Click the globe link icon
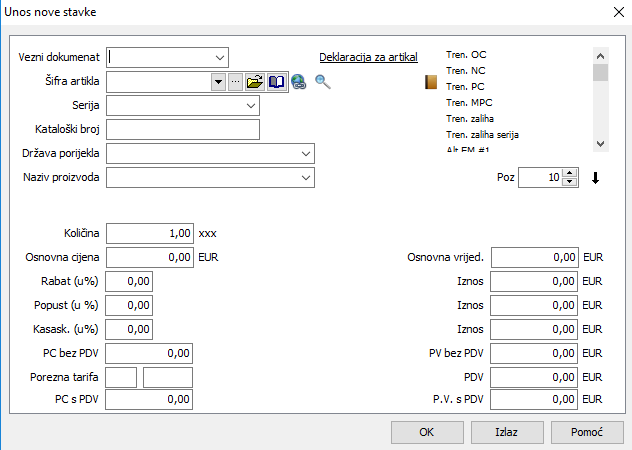 (x=298, y=82)
